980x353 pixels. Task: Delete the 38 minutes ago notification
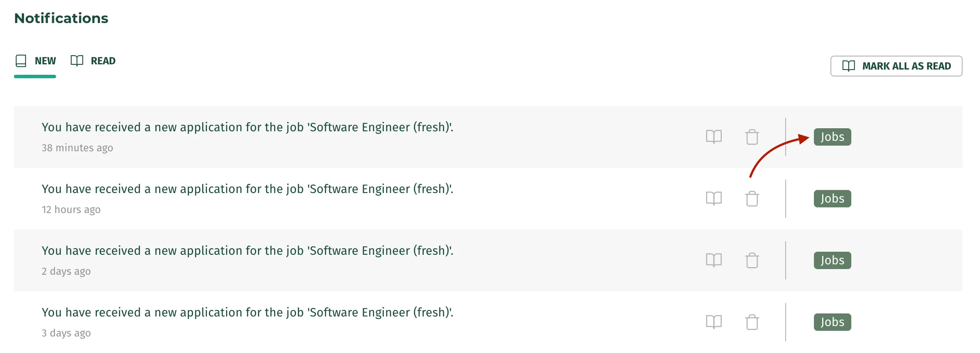point(752,137)
